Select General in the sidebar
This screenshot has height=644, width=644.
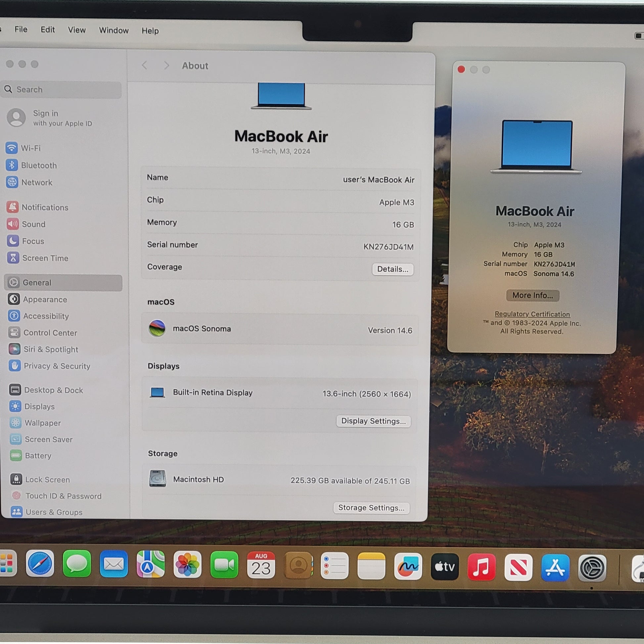click(x=63, y=283)
